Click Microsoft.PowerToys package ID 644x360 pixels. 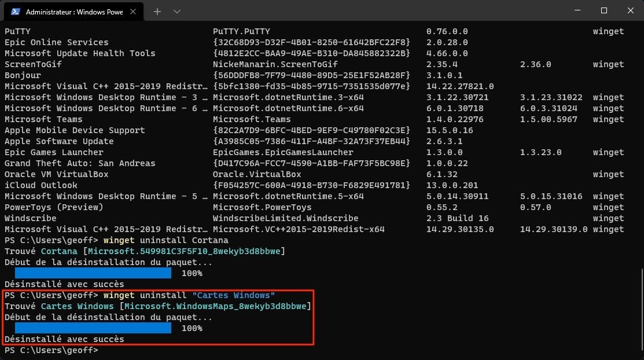coord(262,208)
